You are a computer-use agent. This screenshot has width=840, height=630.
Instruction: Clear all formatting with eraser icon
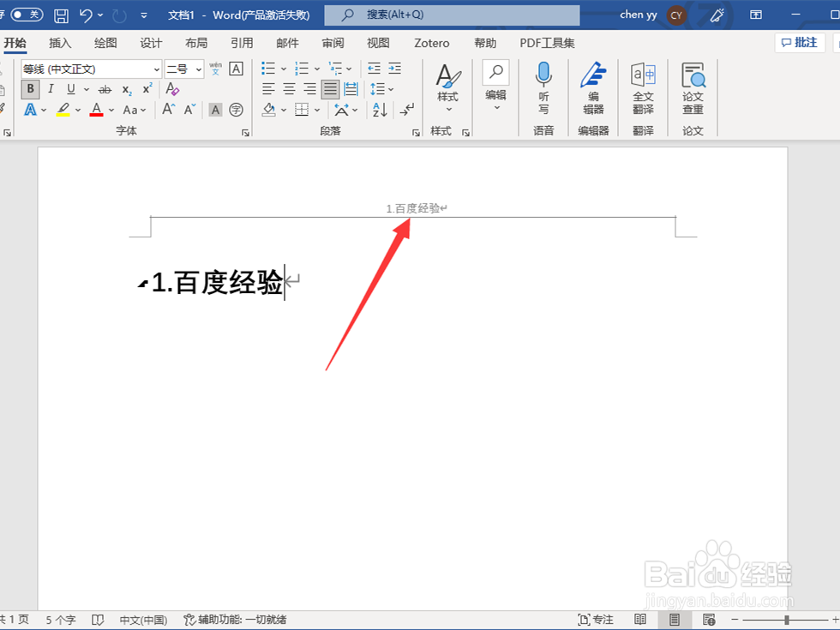(172, 89)
